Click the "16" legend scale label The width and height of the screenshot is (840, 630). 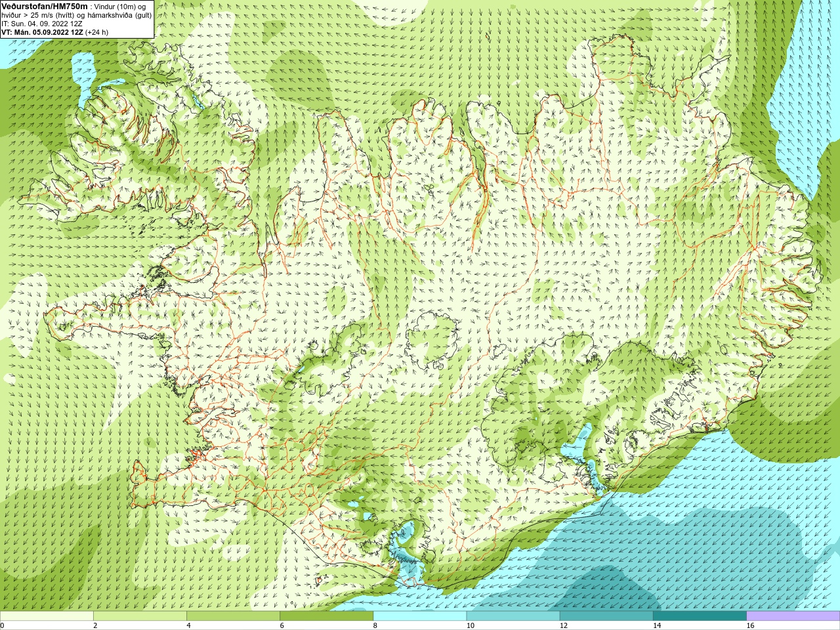(751, 625)
